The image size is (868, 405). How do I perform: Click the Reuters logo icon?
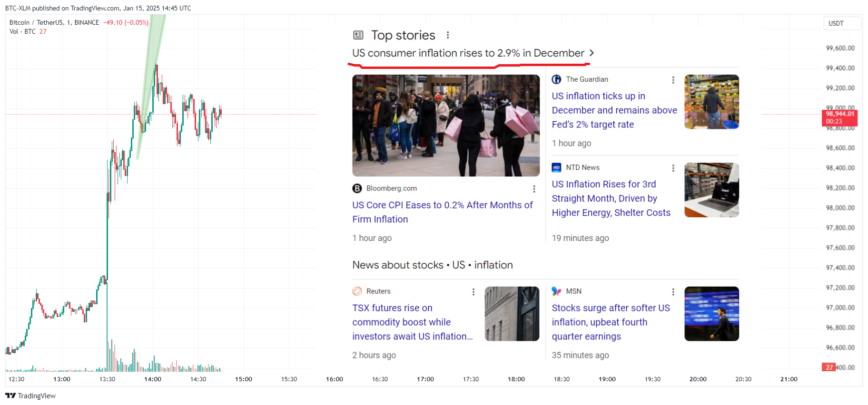(x=357, y=291)
